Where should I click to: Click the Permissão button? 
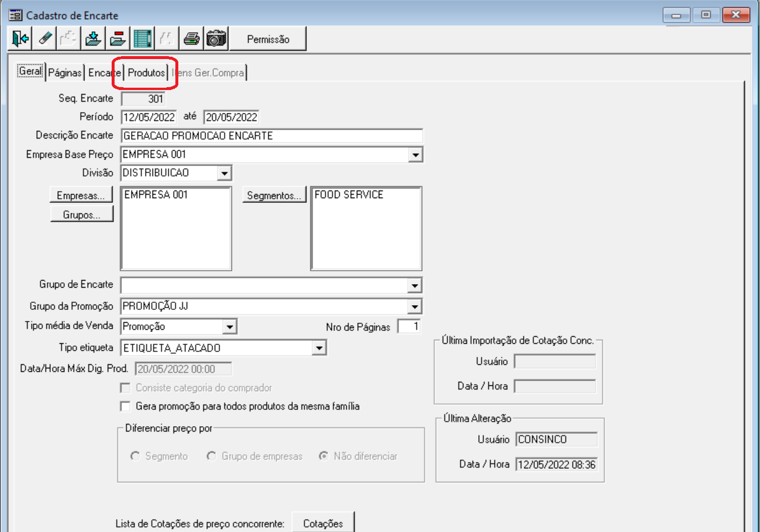tap(268, 39)
